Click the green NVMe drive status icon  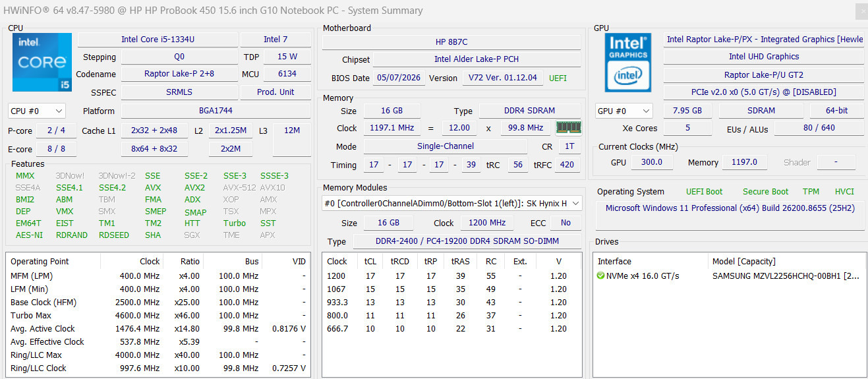tap(600, 276)
